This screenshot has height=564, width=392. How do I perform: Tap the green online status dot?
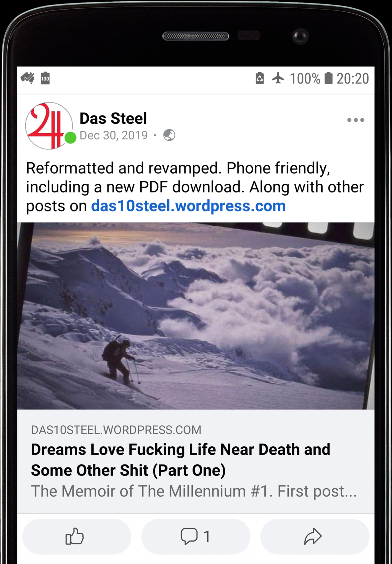tap(70, 138)
